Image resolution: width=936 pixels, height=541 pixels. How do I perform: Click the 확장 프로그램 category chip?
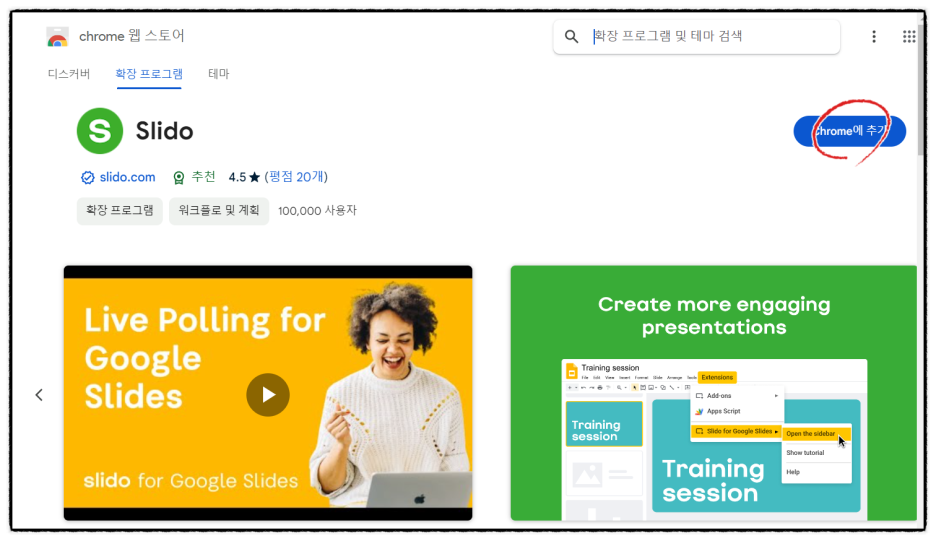(x=119, y=210)
